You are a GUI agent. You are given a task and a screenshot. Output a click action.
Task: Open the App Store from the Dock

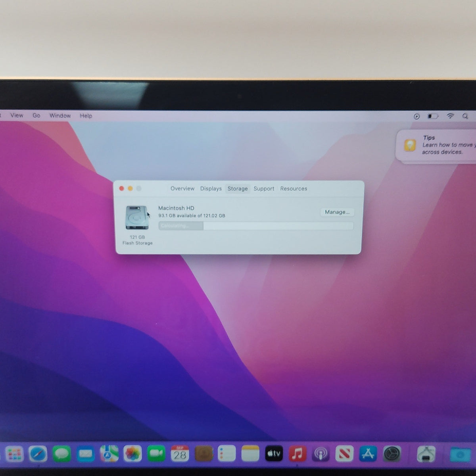(368, 453)
